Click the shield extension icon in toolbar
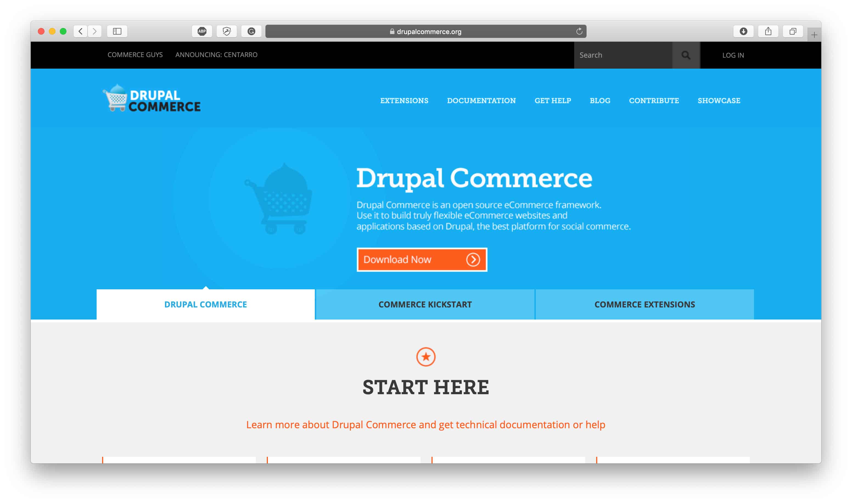Viewport: 852px width, 504px height. [226, 31]
